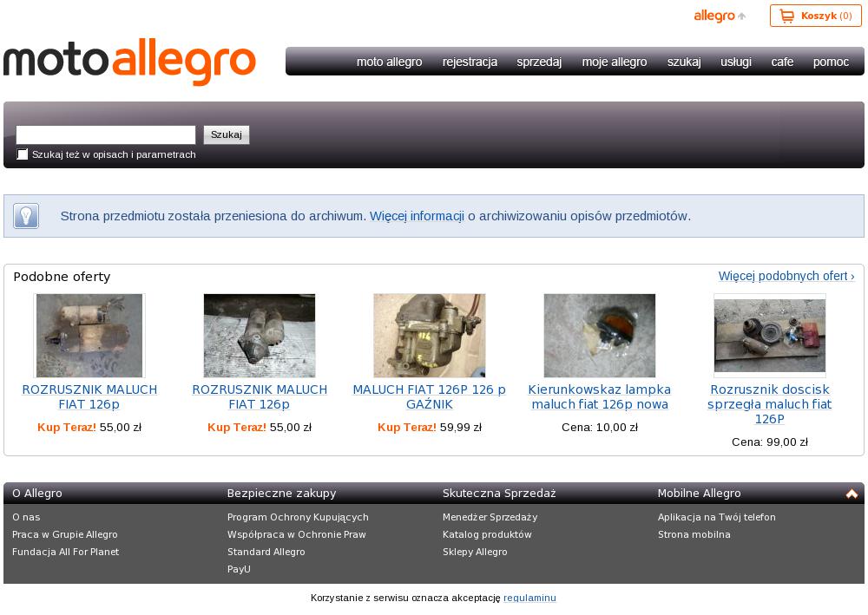
Task: Click the small allegro logo at top
Action: (715, 16)
